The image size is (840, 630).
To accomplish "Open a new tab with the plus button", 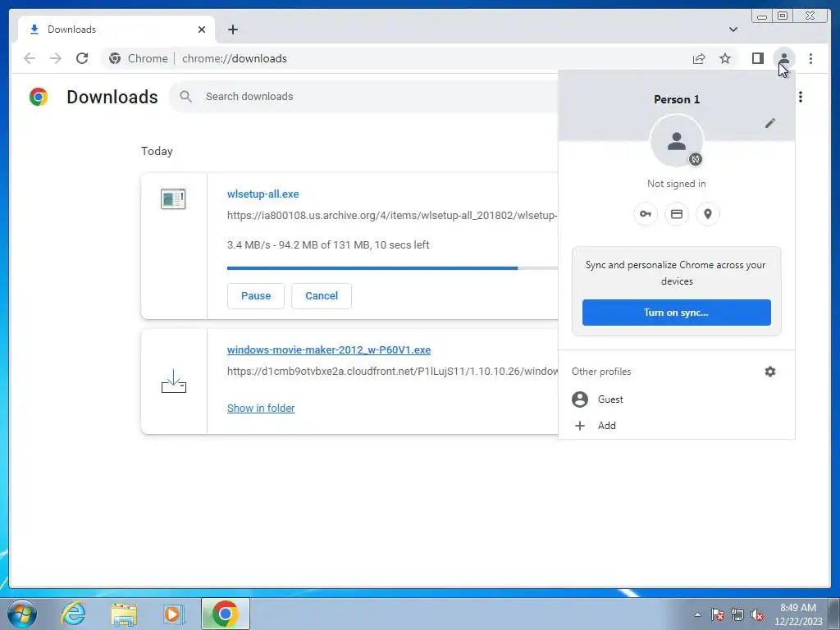I will point(232,30).
